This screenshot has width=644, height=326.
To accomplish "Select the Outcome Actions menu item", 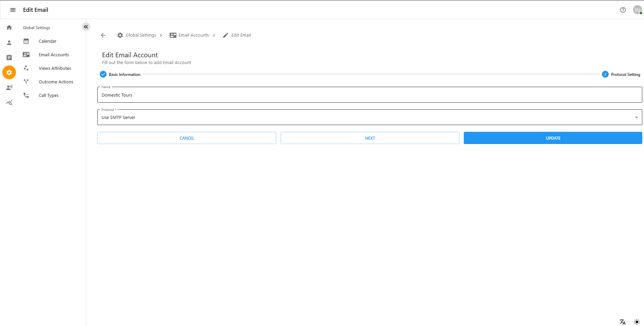I will [56, 82].
